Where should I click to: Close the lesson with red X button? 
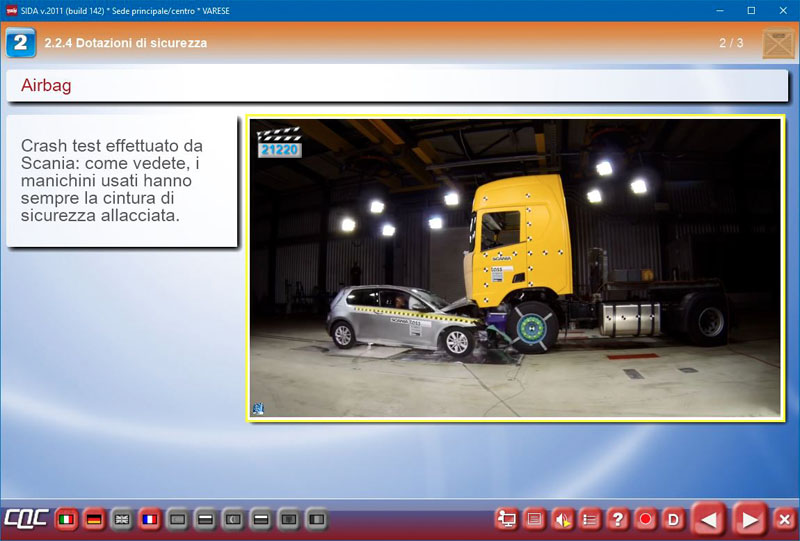(785, 519)
